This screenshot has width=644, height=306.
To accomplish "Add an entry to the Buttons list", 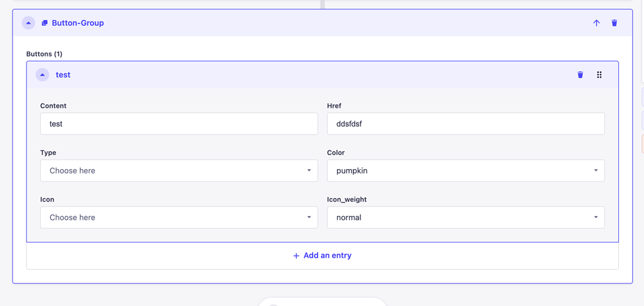I will tap(323, 256).
